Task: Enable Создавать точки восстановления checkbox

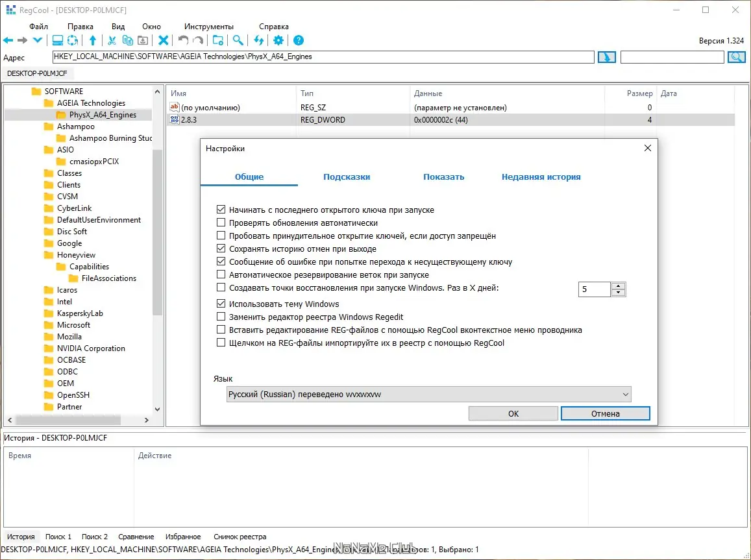Action: pos(221,287)
